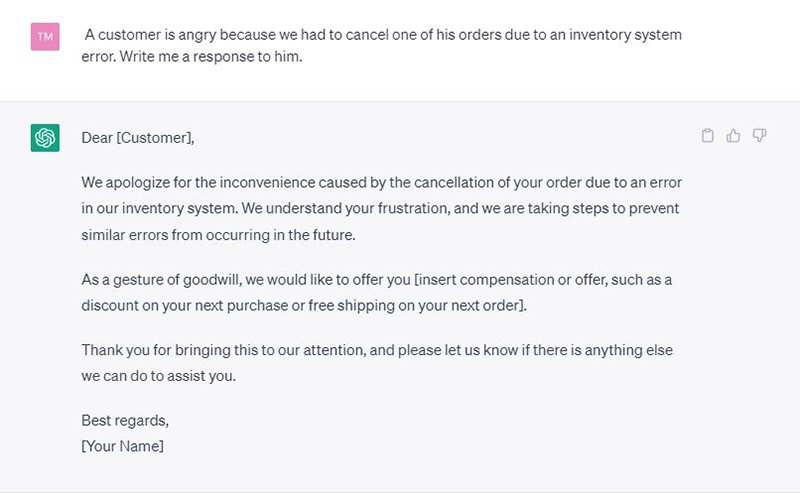The width and height of the screenshot is (800, 493).
Task: Click the "Best regards," closing line
Action: coord(125,421)
